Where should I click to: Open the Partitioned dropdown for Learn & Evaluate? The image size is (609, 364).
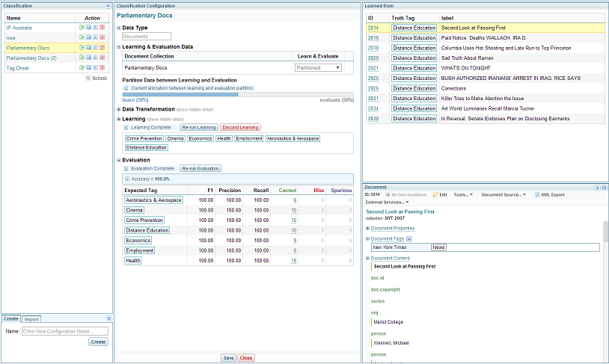319,67
